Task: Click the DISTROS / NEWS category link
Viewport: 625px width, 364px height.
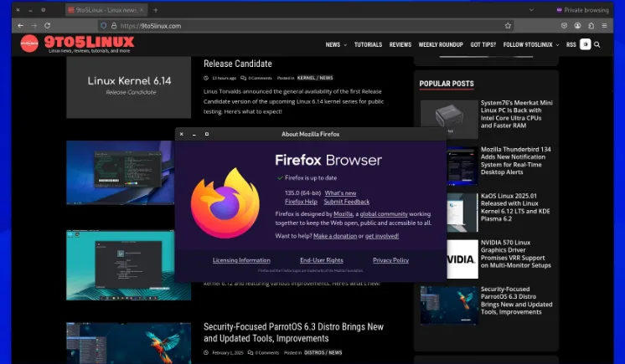Action: coord(323,352)
